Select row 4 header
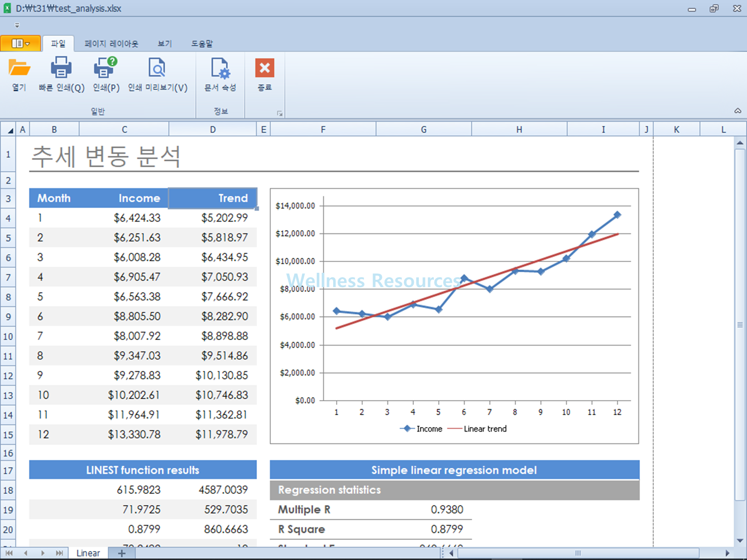Image resolution: width=747 pixels, height=560 pixels. [x=8, y=219]
